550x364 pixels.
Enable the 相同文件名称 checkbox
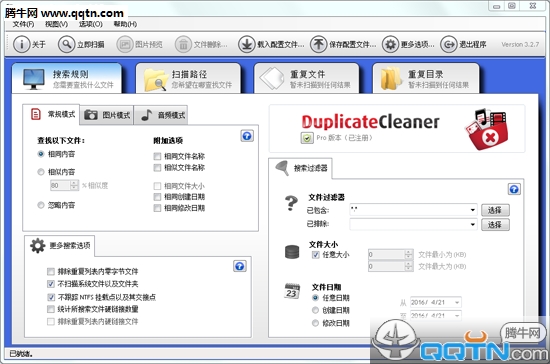pyautogui.click(x=157, y=156)
